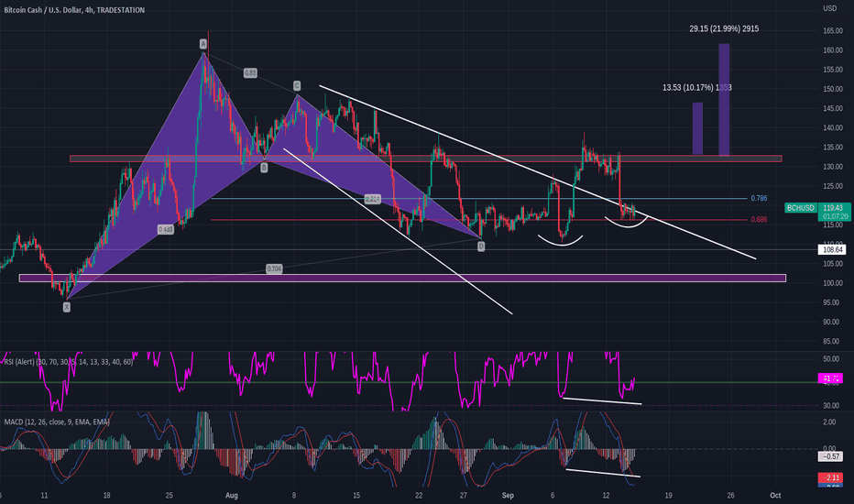Image resolution: width=854 pixels, height=504 pixels.
Task: Open the RSI (Alert) indicator legend
Action: (68, 361)
